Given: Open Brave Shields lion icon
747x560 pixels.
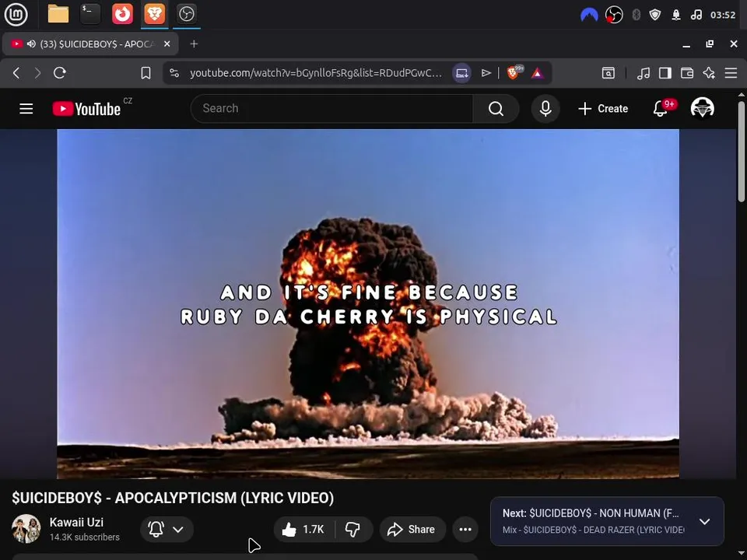Looking at the screenshot, I should [514, 72].
